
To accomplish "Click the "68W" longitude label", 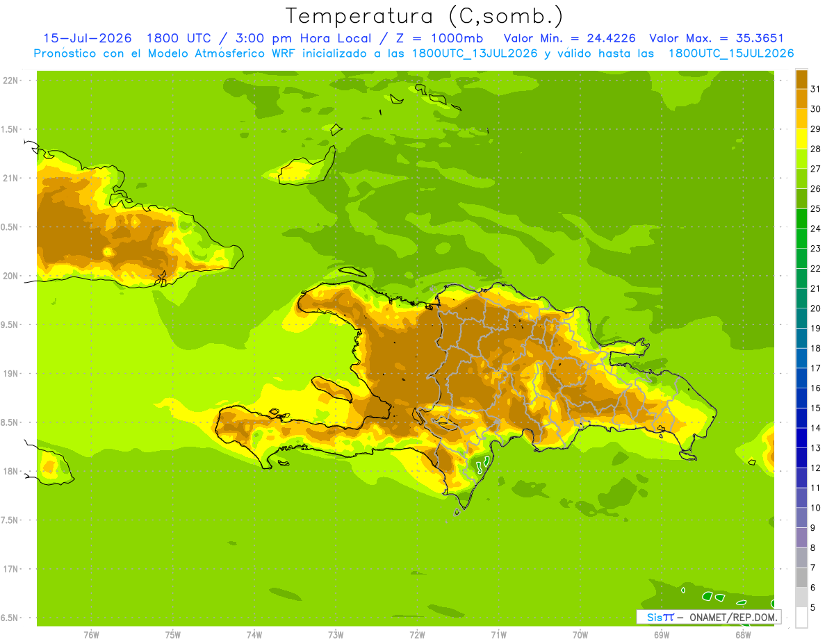I will point(743,634).
